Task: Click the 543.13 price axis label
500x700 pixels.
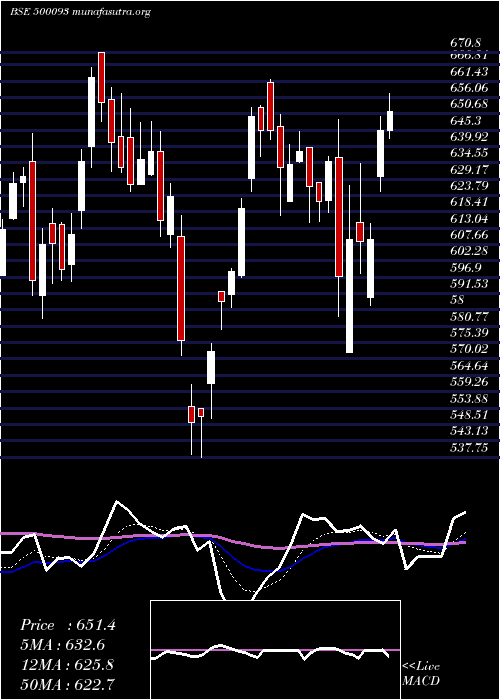Action: click(x=469, y=431)
